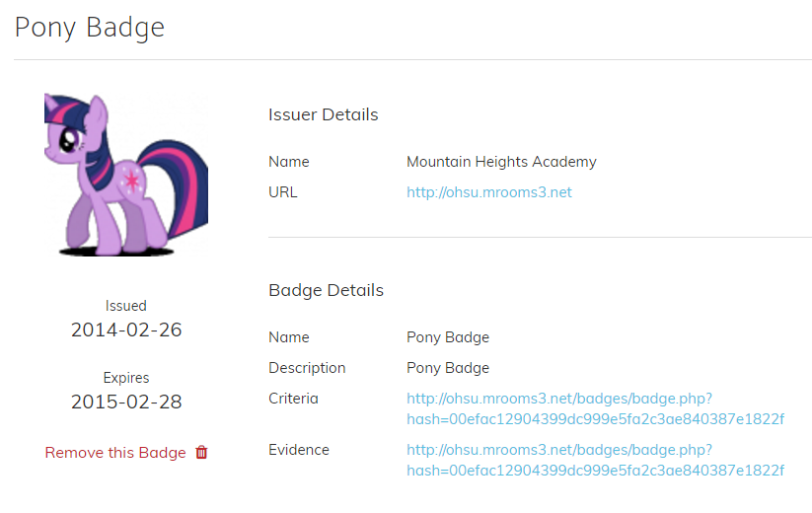Open the Evidence badge.php hash link
Screen dimensions: 812x513
click(x=595, y=460)
